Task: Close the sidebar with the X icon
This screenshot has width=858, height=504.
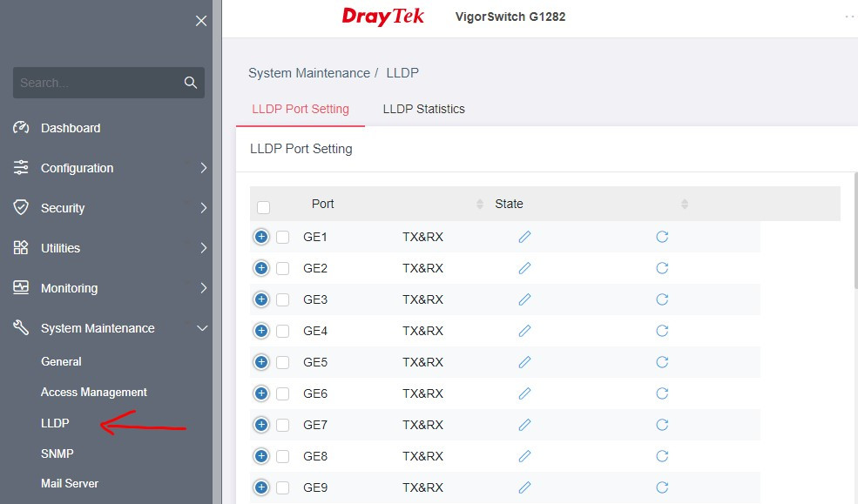Action: click(x=201, y=21)
